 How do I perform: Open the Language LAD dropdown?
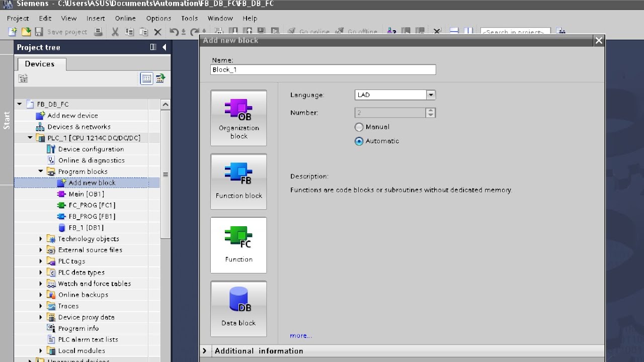click(x=431, y=95)
